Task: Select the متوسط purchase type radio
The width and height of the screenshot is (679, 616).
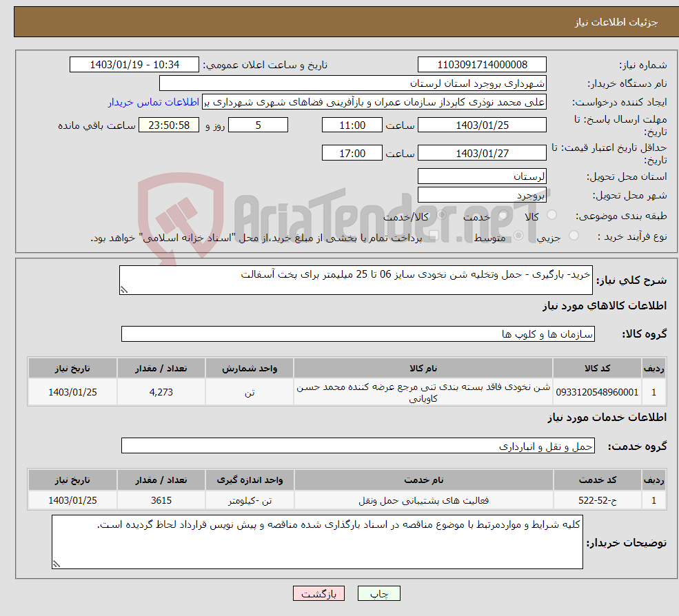Action: pyautogui.click(x=518, y=236)
